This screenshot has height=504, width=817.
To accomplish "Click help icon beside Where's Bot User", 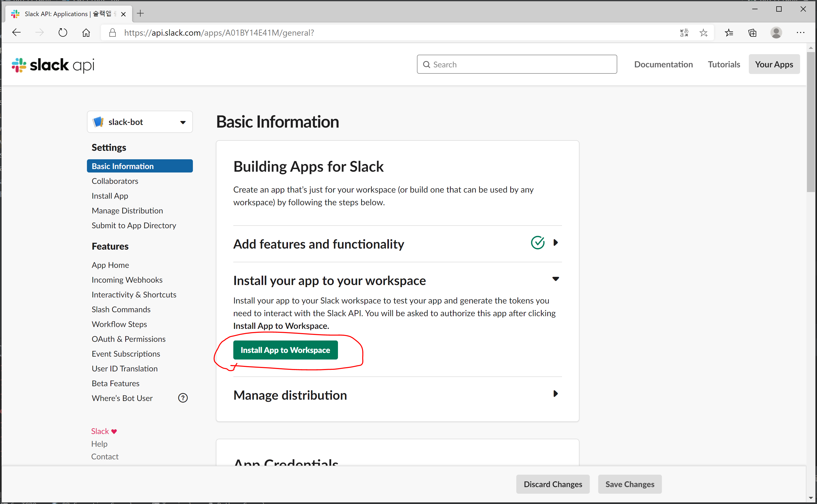I will (x=183, y=398).
